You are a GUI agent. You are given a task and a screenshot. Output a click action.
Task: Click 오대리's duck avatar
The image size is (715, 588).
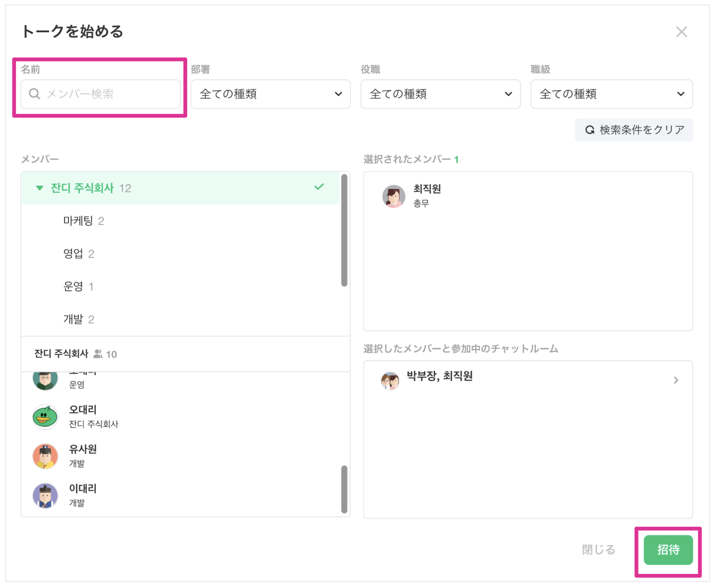pyautogui.click(x=45, y=417)
